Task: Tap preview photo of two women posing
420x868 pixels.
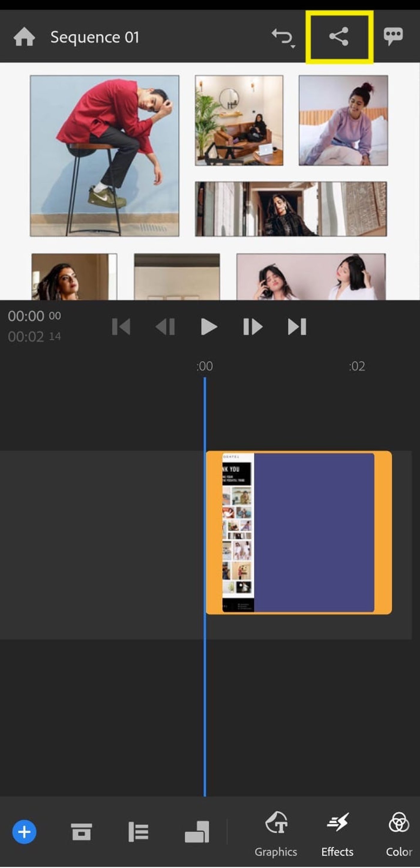Action: click(311, 277)
